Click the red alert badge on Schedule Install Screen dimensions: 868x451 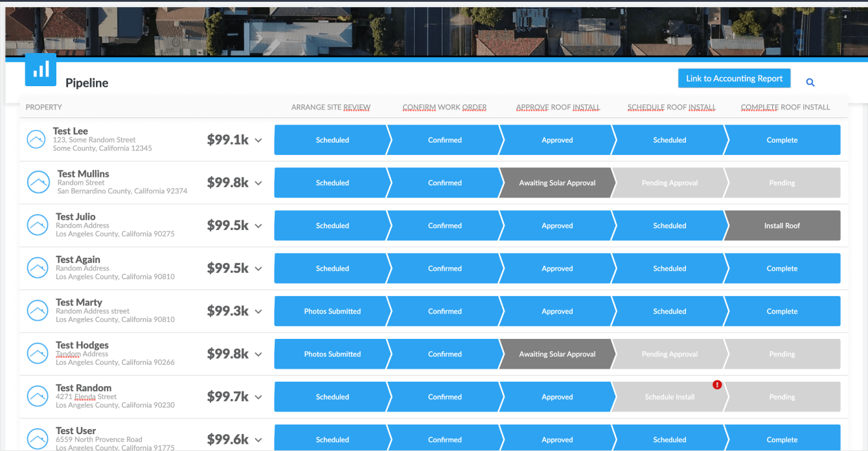[x=717, y=385]
